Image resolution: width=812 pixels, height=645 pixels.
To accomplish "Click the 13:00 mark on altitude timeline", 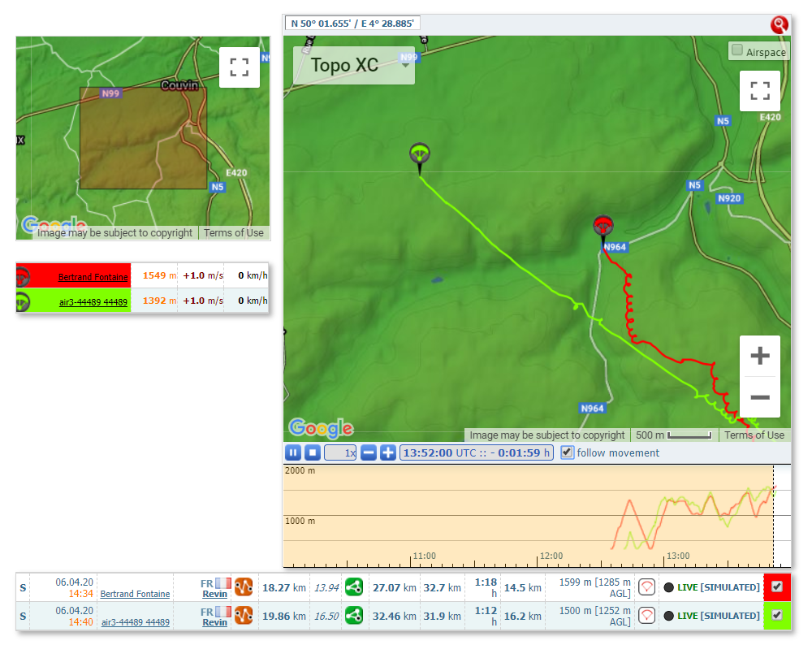I will pos(678,556).
